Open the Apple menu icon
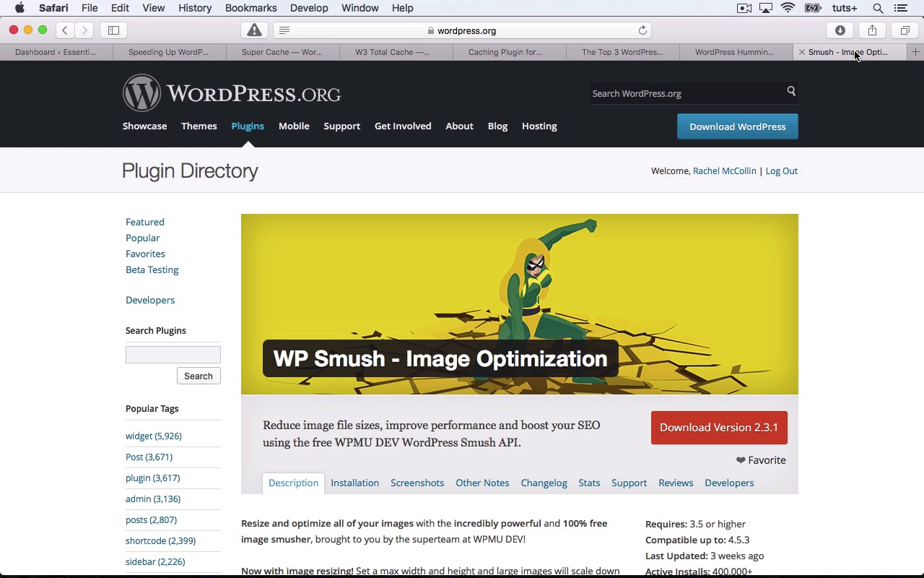Screen dimensions: 924x578 coord(19,8)
